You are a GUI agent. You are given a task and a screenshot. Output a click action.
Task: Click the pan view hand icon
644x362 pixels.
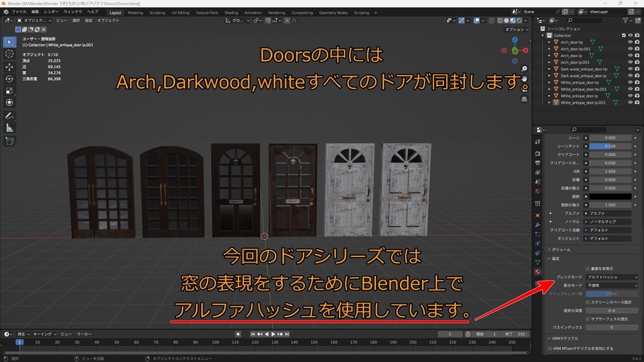coord(524,79)
